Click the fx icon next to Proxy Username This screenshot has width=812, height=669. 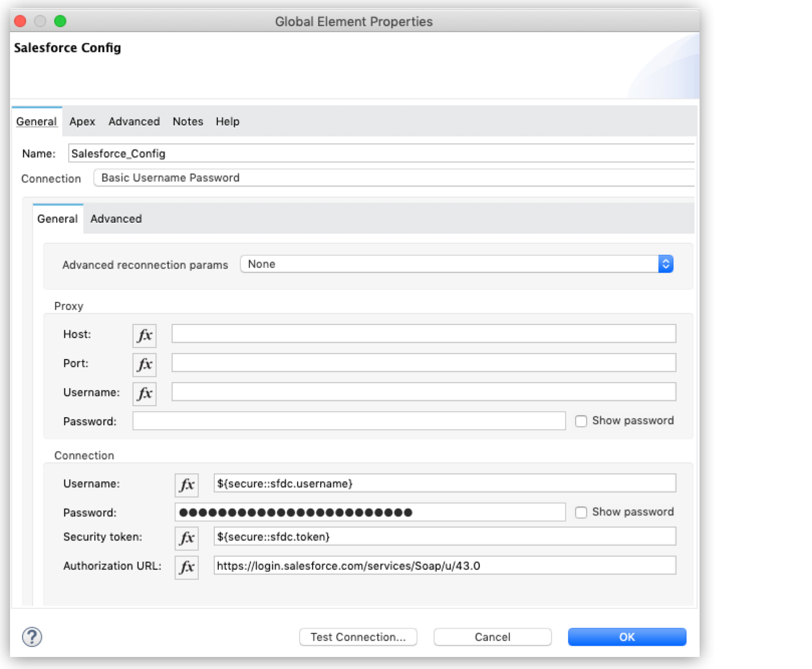coord(144,394)
